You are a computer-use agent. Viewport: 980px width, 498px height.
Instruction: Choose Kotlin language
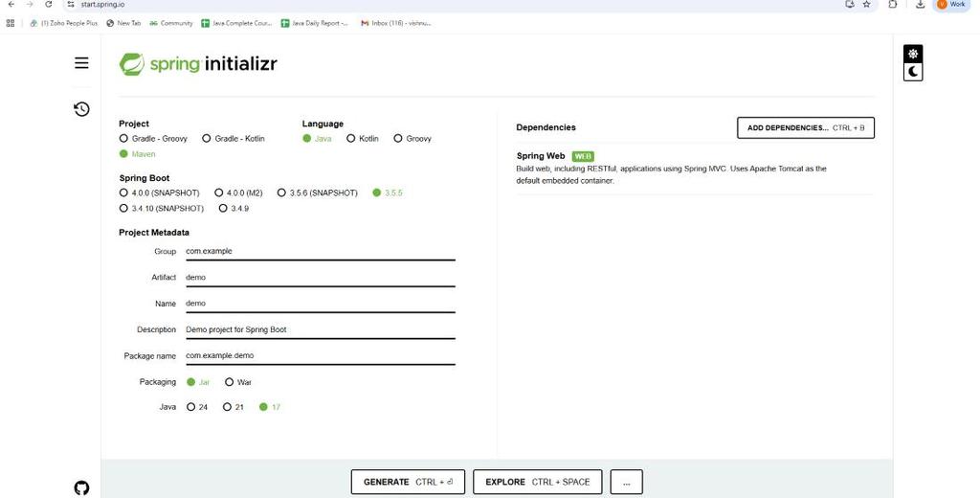tap(363, 138)
